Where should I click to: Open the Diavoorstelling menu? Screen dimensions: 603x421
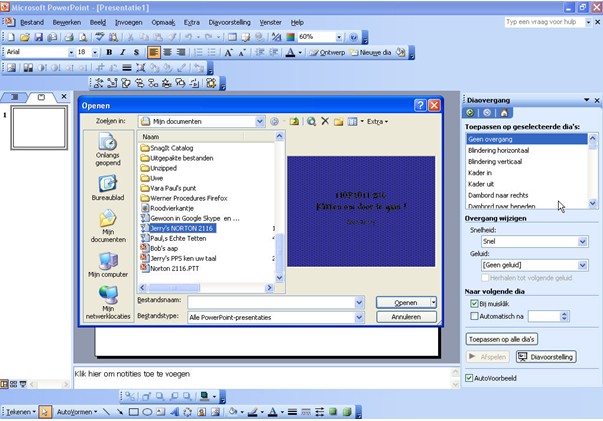click(230, 21)
